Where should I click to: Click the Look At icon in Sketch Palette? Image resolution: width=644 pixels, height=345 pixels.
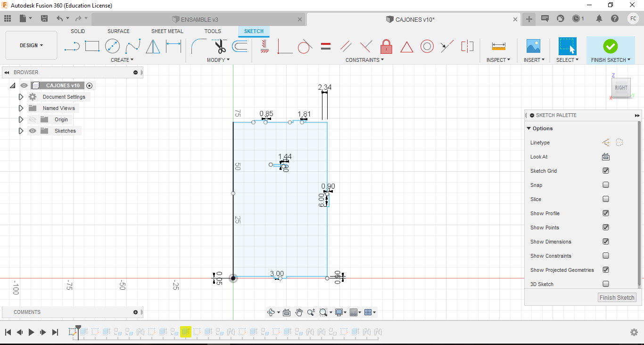click(x=606, y=157)
